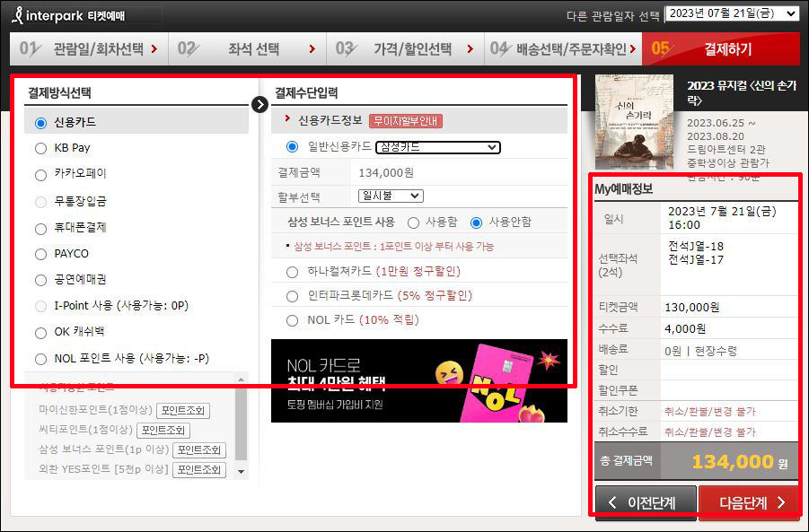Click the 2023 뮤지컬 신의 손가락 title
Viewport: 809px width, 532px height.
(x=742, y=92)
